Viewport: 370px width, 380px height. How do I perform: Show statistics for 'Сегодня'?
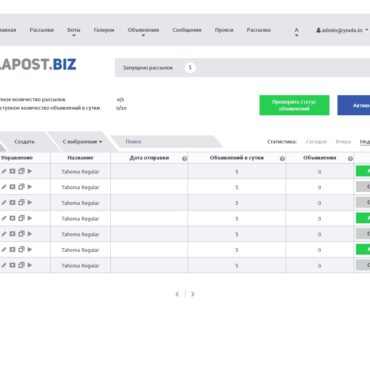[316, 142]
